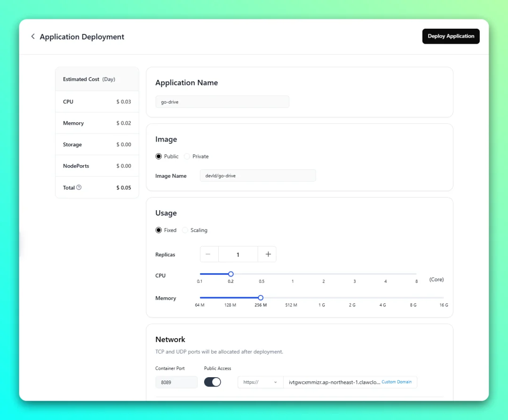508x420 pixels.
Task: Click the Total cost value $ 0.05
Action: pyautogui.click(x=124, y=188)
